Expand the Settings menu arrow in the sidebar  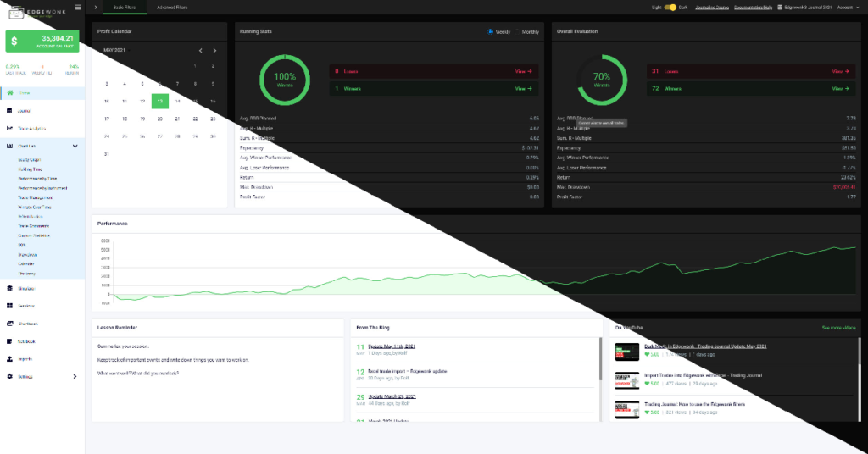pos(75,376)
